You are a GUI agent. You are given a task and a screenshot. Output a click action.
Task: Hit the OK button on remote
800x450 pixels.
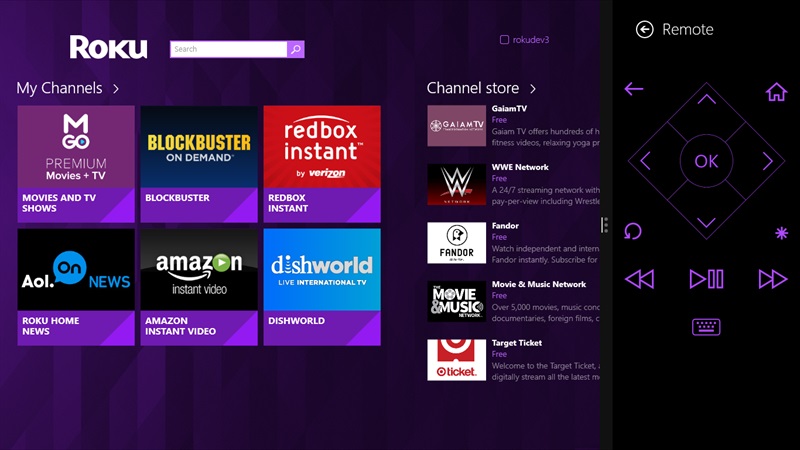707,161
